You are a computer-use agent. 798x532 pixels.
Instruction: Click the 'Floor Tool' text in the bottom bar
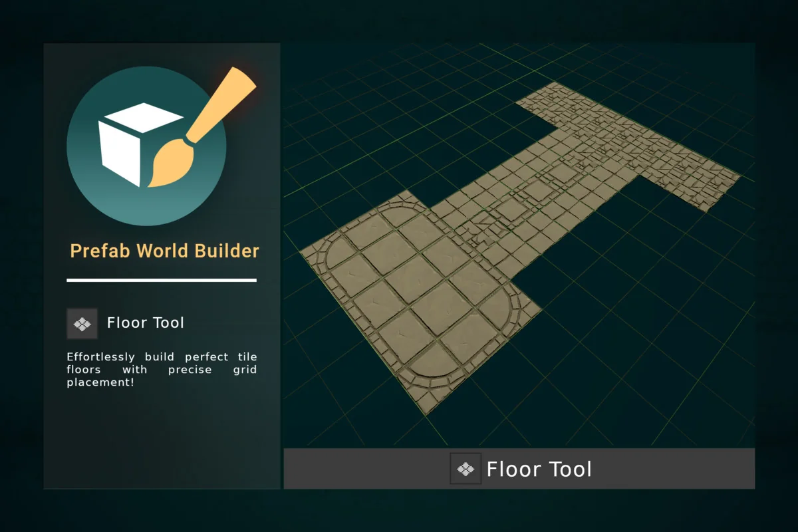tap(539, 469)
